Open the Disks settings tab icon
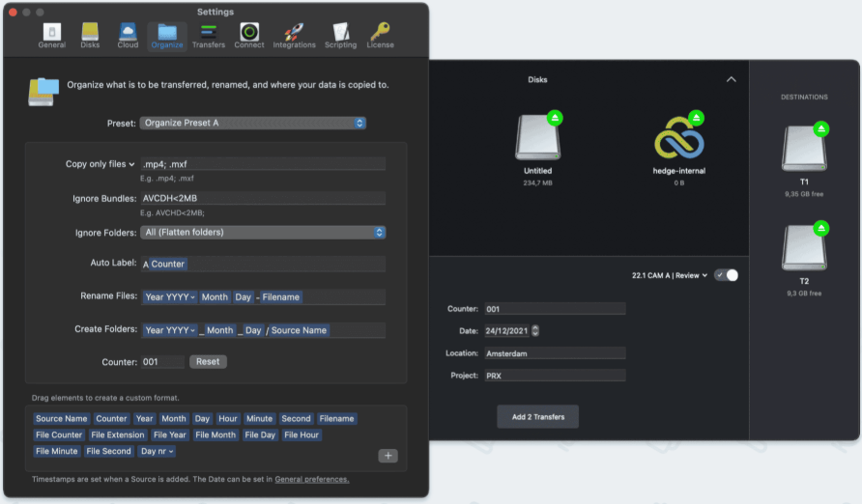The image size is (862, 504). pyautogui.click(x=90, y=32)
